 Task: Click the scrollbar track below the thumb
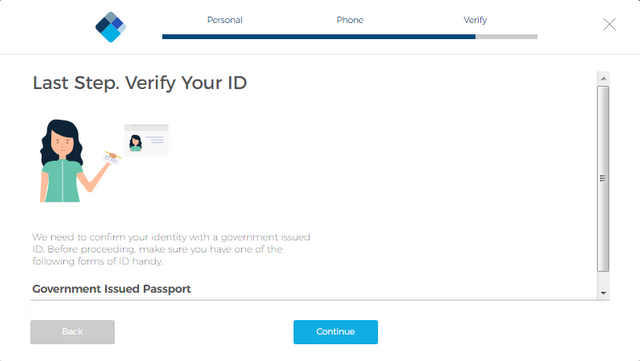click(603, 279)
